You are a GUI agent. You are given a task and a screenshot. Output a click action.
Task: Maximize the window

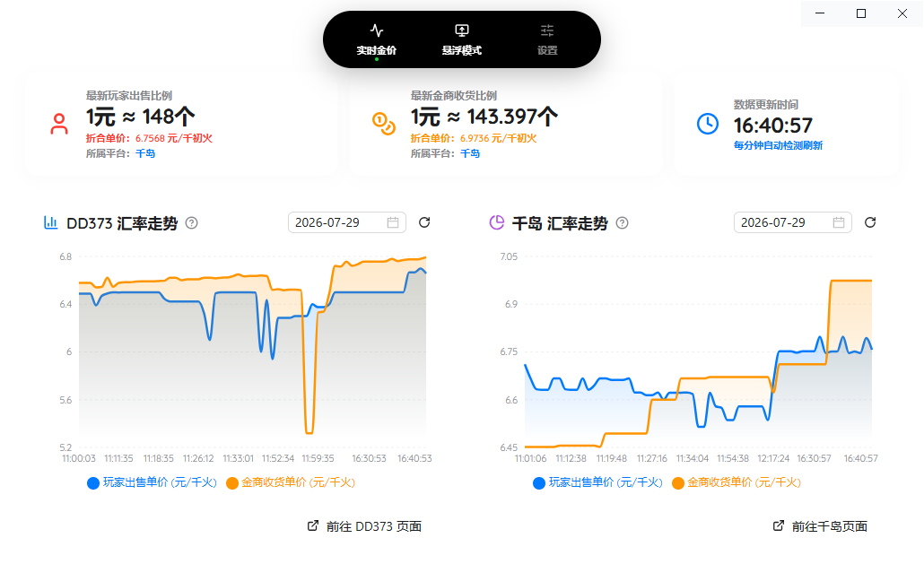click(x=861, y=13)
